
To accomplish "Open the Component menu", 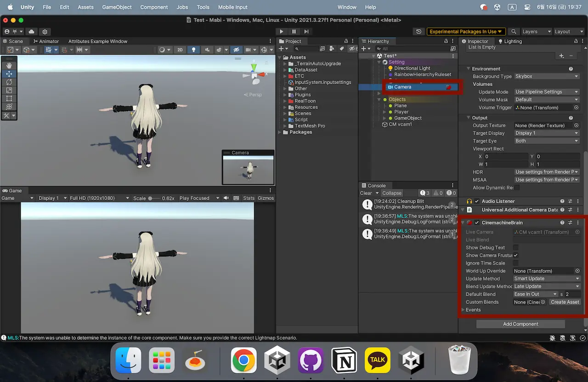I will tap(154, 7).
